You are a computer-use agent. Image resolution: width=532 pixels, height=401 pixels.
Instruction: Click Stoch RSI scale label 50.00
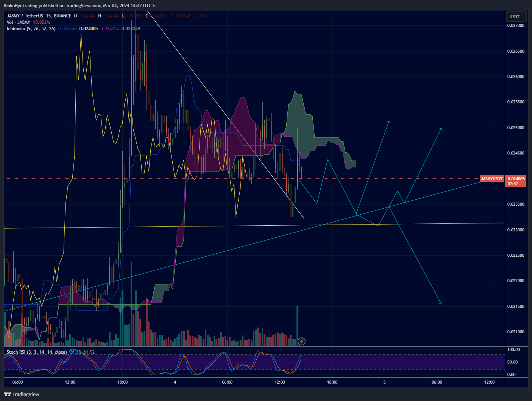tap(512, 362)
